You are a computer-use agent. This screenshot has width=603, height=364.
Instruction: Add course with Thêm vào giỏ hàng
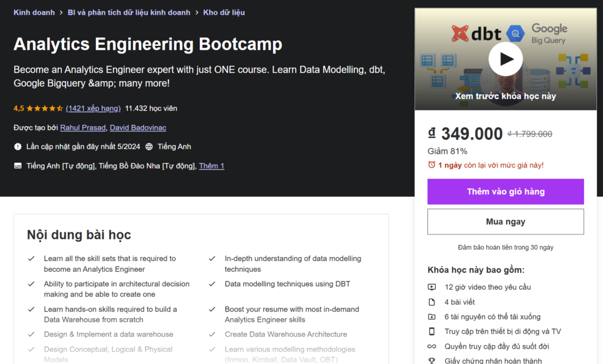pos(505,191)
